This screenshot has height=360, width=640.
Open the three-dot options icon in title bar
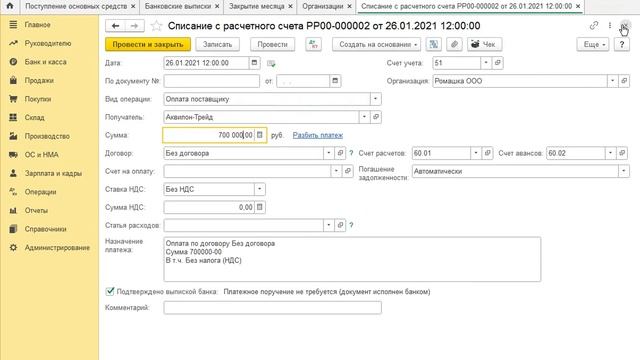[x=610, y=26]
